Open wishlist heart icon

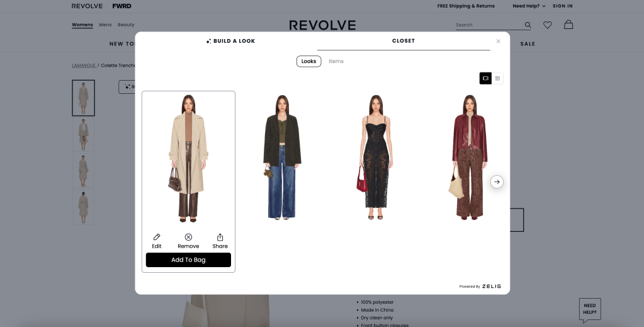[x=548, y=25]
